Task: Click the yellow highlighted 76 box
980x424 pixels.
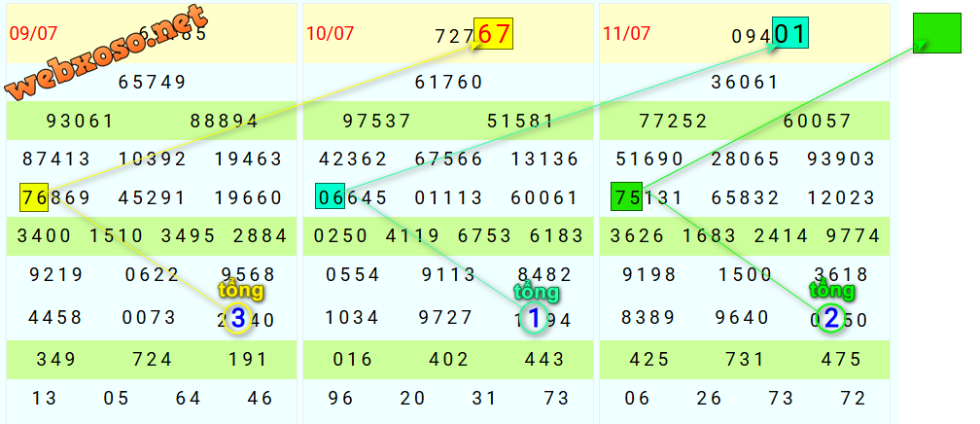Action: point(34,197)
